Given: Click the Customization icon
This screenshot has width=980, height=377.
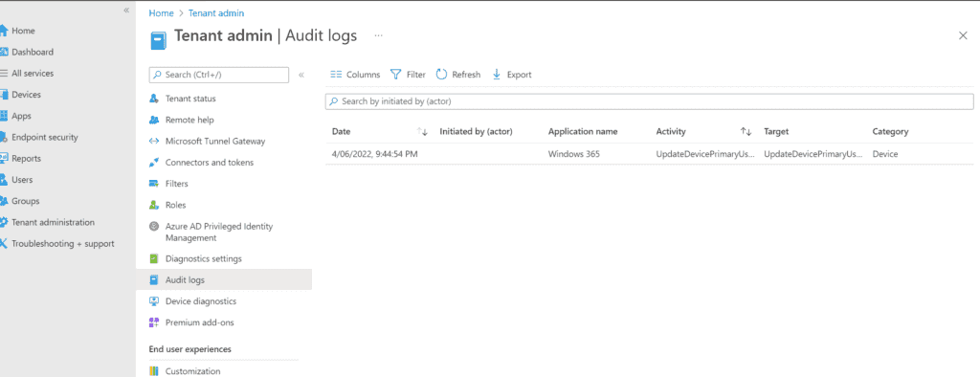Looking at the screenshot, I should click(154, 371).
